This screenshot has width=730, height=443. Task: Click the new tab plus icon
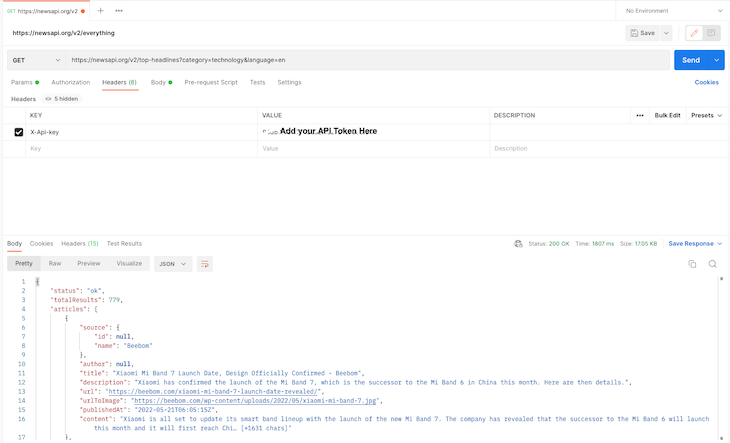[x=100, y=10]
